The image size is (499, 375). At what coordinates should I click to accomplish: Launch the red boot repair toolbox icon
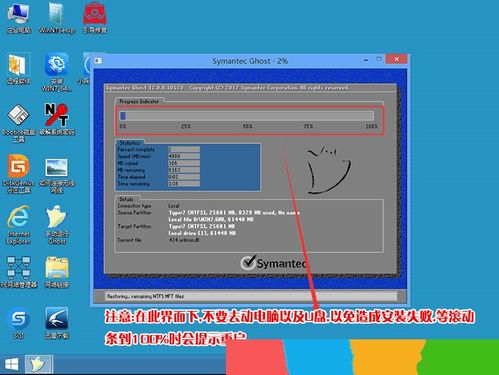pos(95,17)
